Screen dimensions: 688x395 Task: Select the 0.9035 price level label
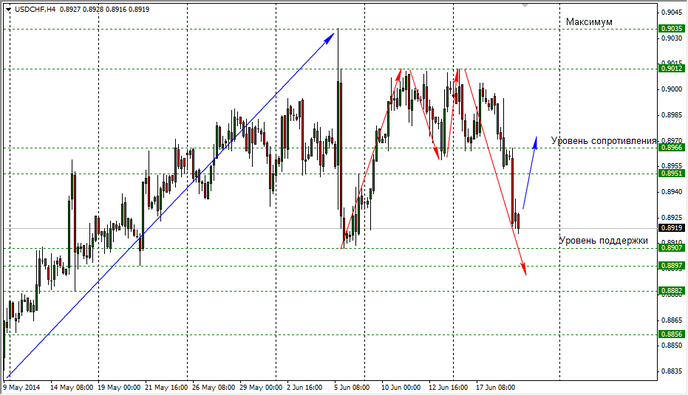click(x=672, y=29)
